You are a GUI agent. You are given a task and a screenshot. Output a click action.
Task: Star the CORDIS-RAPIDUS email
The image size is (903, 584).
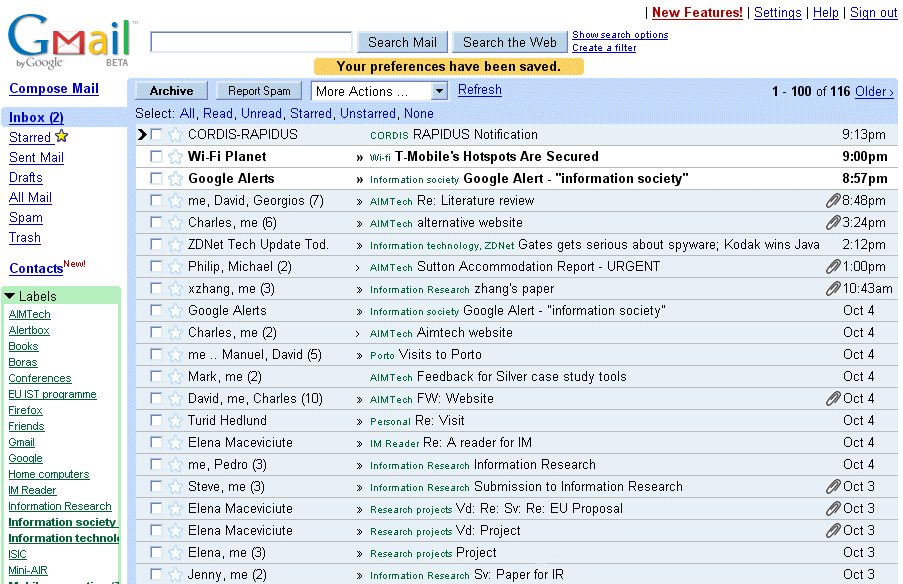point(175,135)
